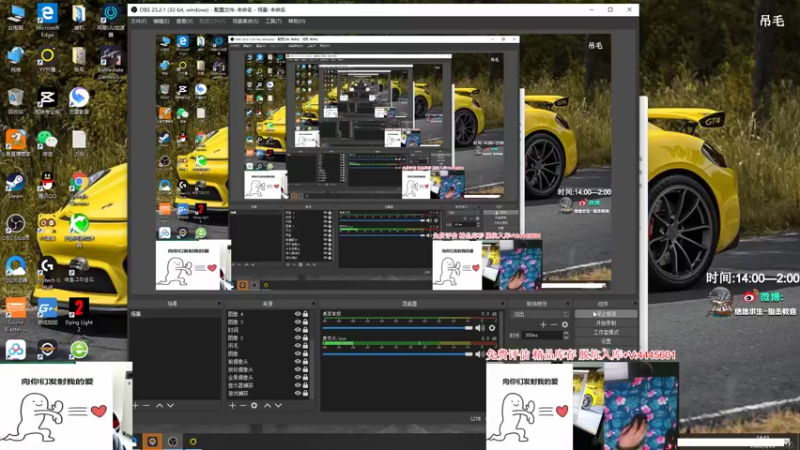Add a new scene with plus icon
This screenshot has height=450, width=800.
(x=136, y=406)
